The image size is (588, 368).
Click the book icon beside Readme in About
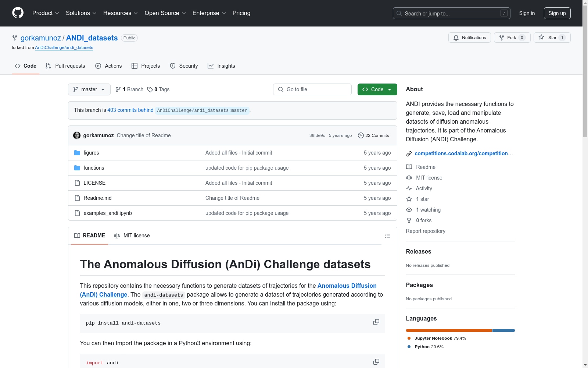point(409,167)
